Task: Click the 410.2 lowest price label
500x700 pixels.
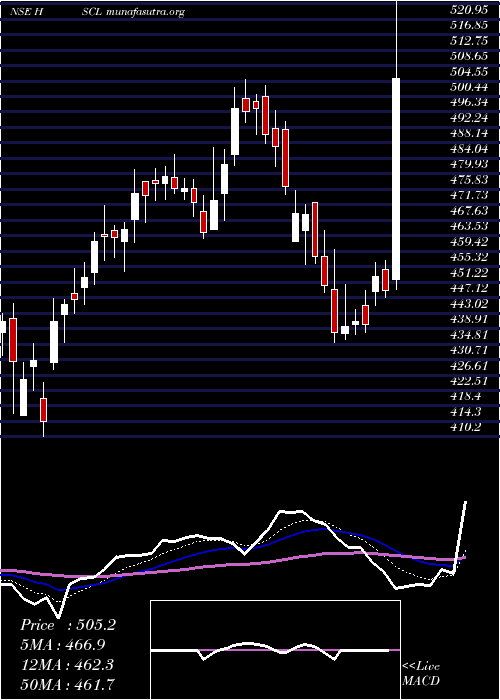Action: point(466,427)
